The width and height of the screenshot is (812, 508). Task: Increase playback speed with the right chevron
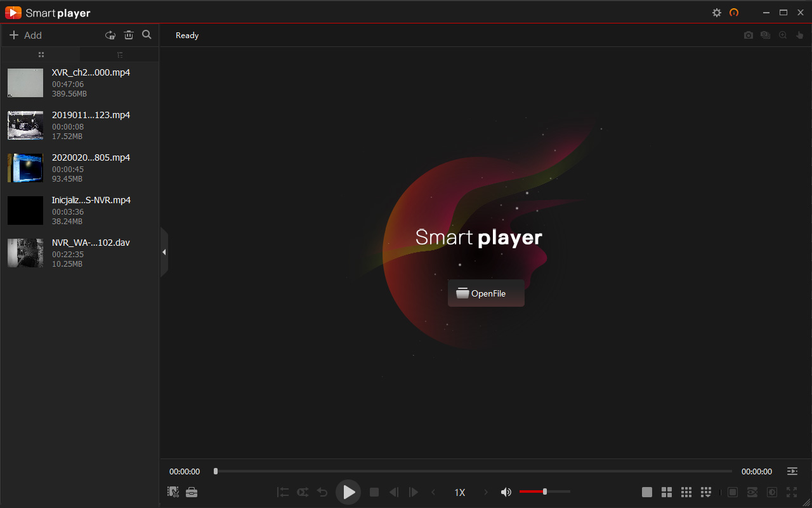coord(486,492)
